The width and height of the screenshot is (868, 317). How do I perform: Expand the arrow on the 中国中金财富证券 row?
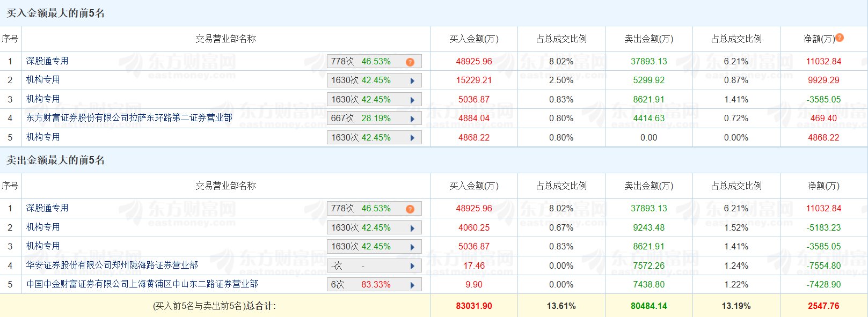412,285
